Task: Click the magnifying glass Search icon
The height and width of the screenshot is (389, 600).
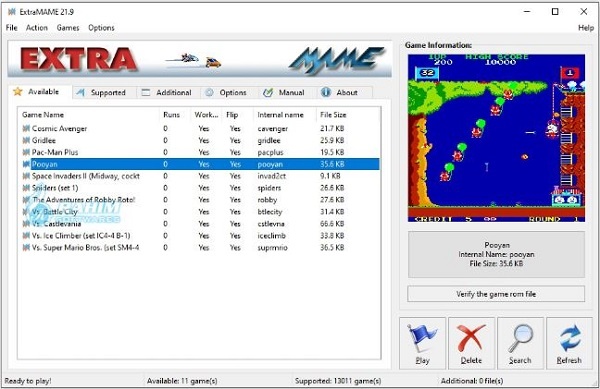Action: 520,338
